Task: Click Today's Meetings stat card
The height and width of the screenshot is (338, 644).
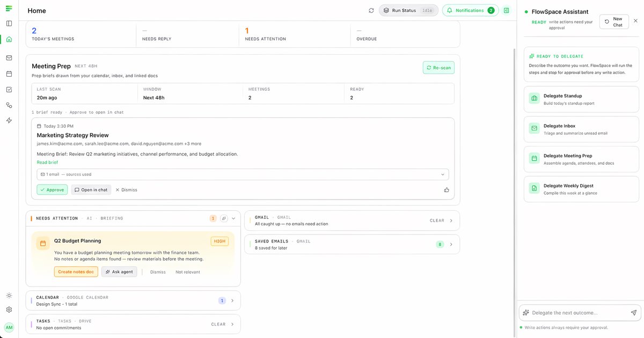Action: click(x=80, y=34)
